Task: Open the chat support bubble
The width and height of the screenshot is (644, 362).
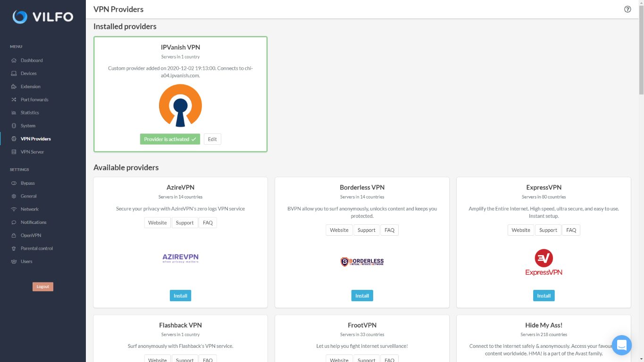Action: [x=621, y=345]
